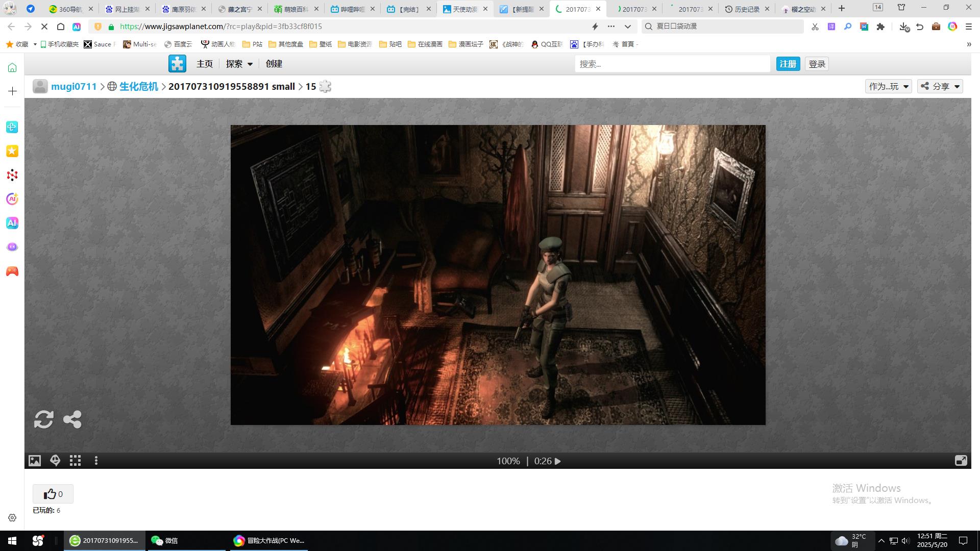The image size is (980, 551).
Task: Open the 手机收藏夹 bookmark
Action: [x=59, y=44]
